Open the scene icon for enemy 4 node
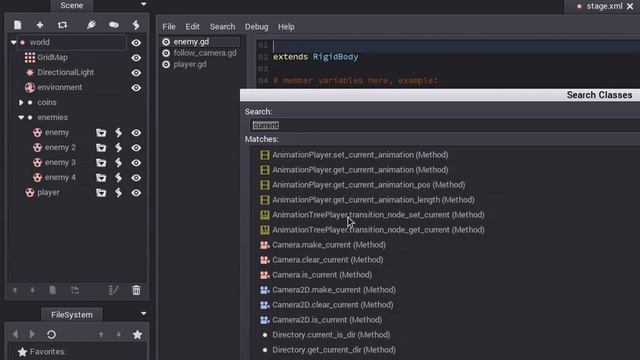 (101, 178)
